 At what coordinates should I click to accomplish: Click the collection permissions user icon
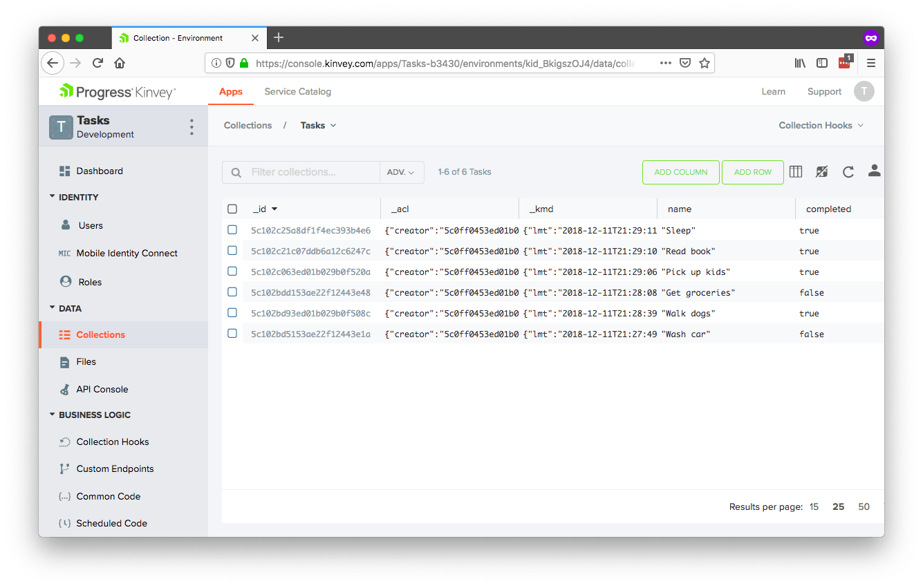pos(874,171)
